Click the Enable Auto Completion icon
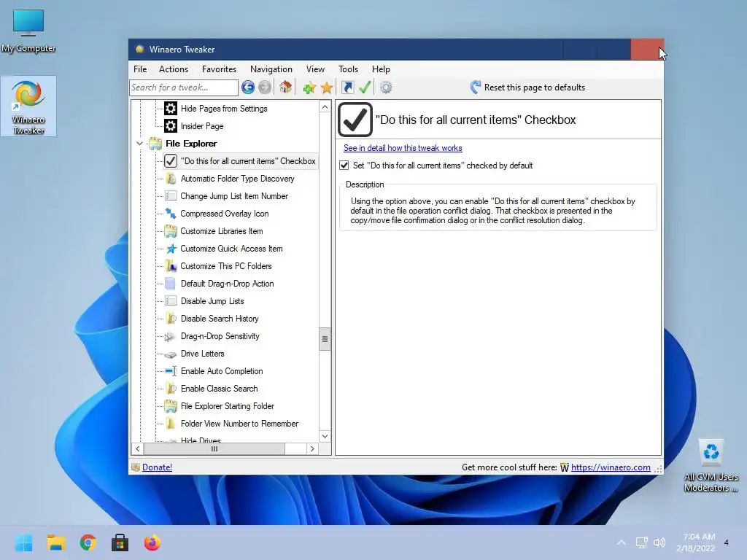Viewport: 747px width, 560px height. click(171, 371)
